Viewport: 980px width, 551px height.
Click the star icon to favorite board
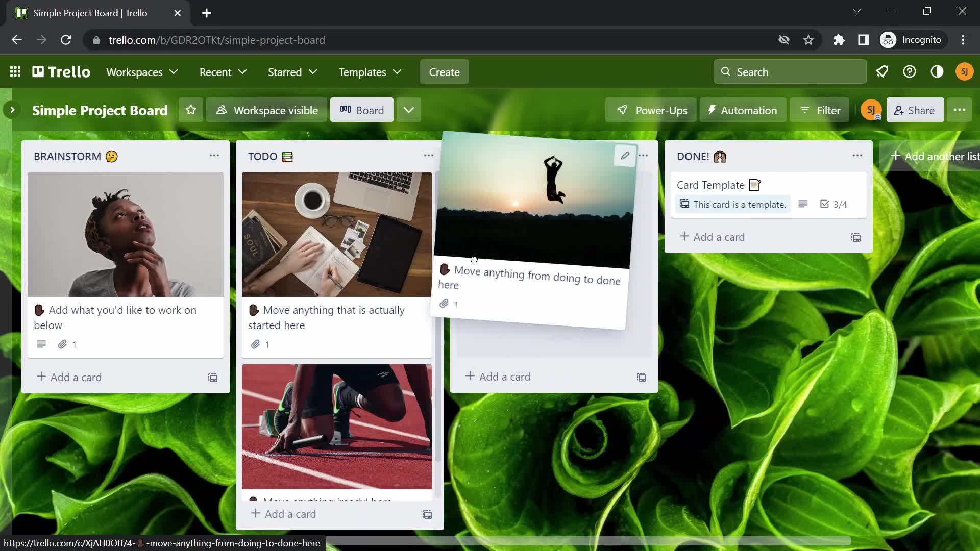tap(190, 110)
